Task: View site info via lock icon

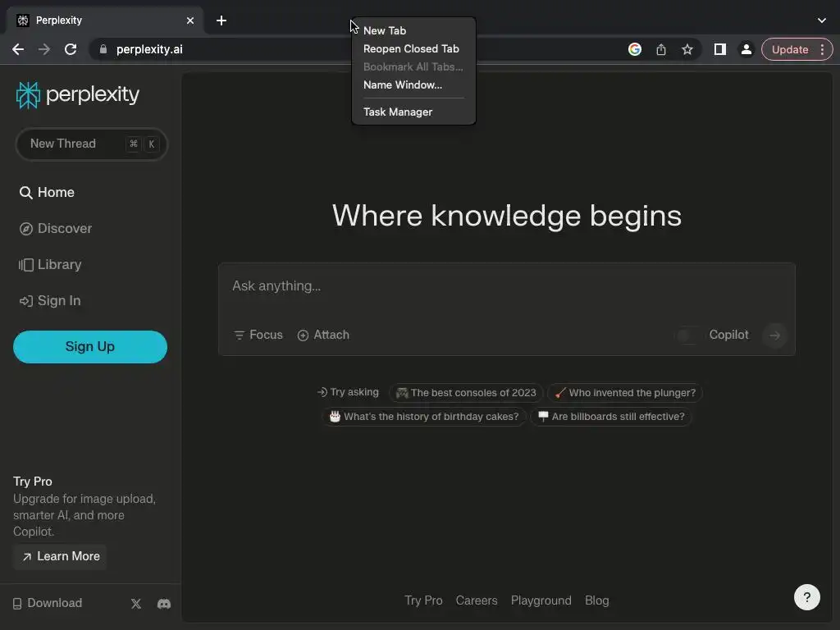Action: [x=103, y=49]
